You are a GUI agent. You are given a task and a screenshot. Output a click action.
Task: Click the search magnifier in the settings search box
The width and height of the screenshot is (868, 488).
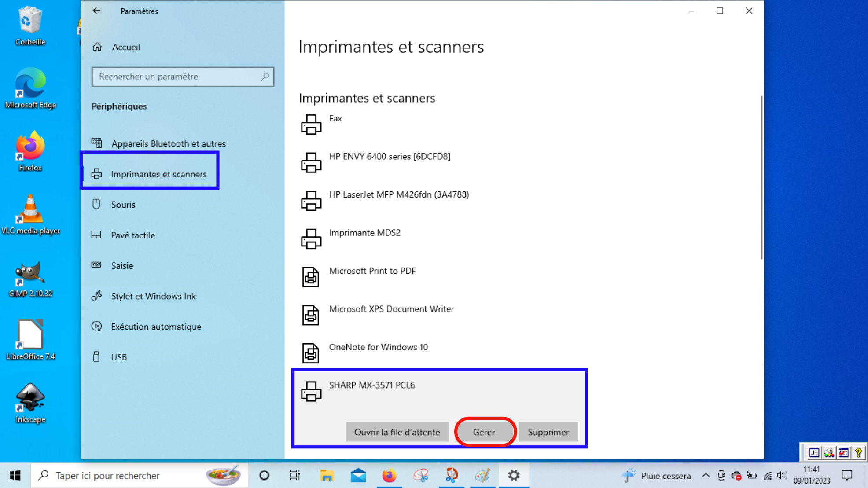[x=265, y=77]
